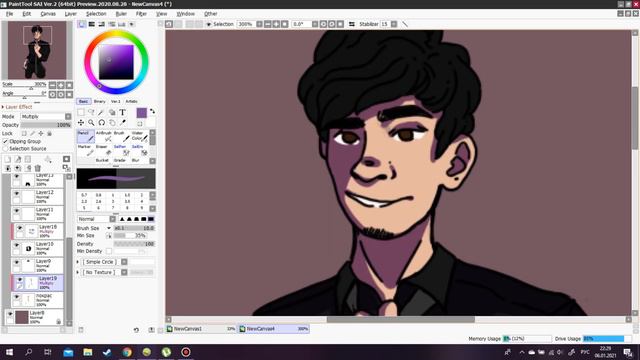Choose the Bucket fill tool
Viewport: 640px width, 360px height.
(104, 160)
